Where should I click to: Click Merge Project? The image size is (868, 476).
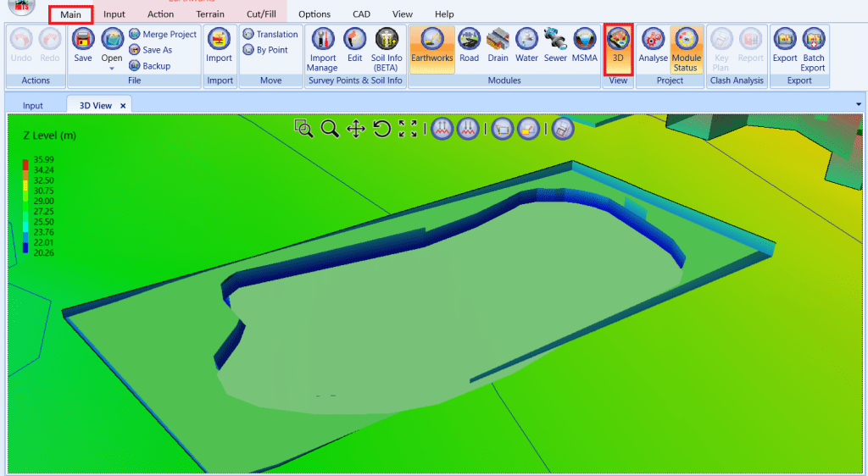[163, 34]
